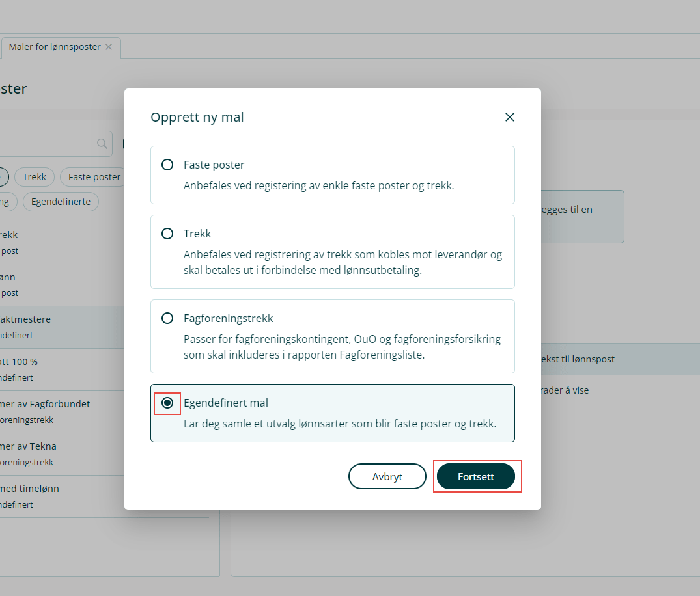Click into the template search field

click(x=46, y=144)
